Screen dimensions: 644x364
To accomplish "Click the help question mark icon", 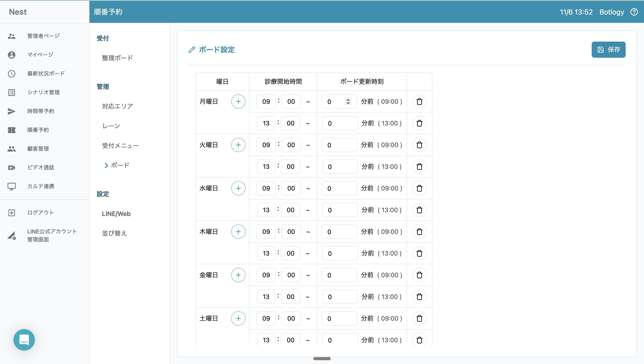I will coord(634,12).
